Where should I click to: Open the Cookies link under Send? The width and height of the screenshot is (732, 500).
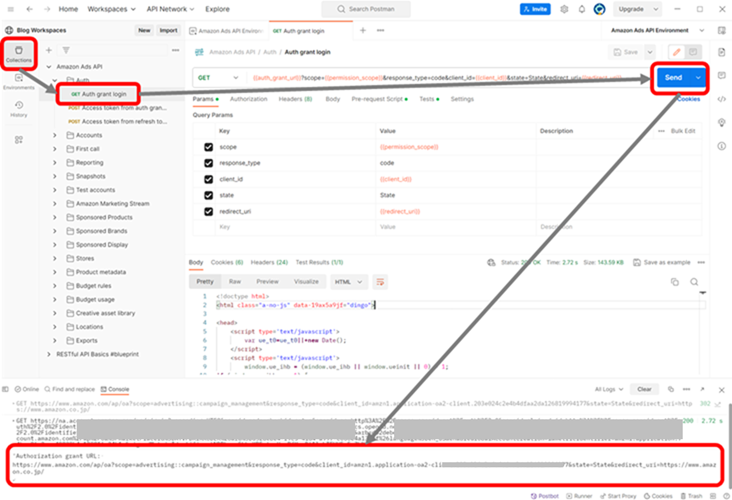click(689, 99)
